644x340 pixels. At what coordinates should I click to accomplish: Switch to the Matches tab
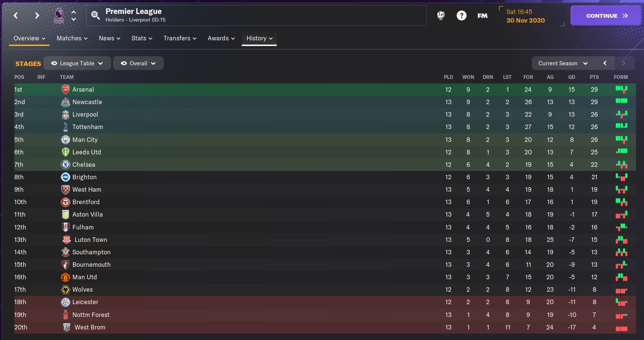click(72, 38)
